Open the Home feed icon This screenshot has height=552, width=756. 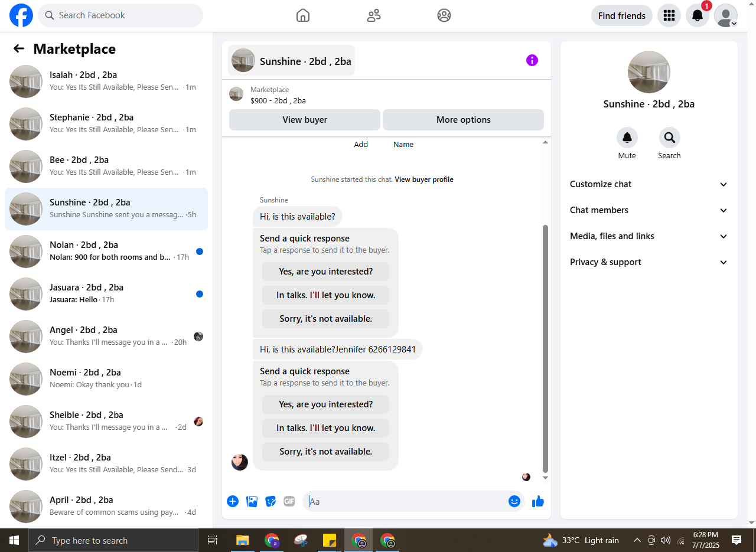pos(303,15)
